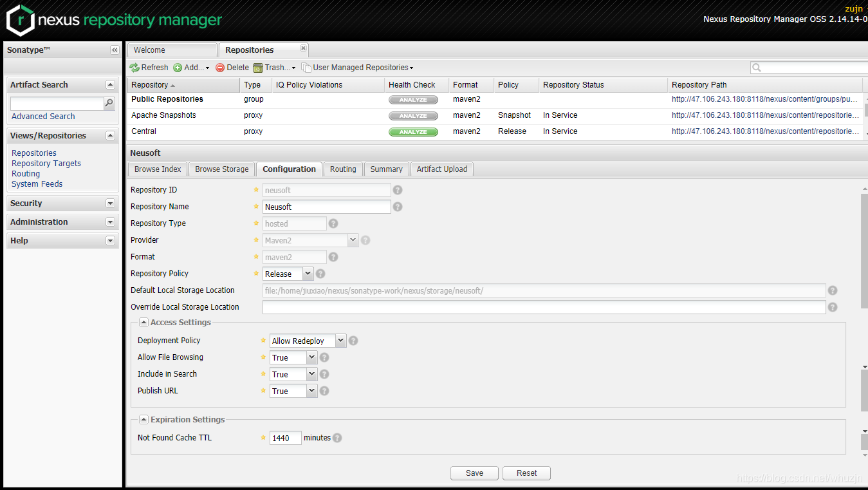Viewport: 868px width, 490px height.
Task: Click green Analyze button for Central
Action: pyautogui.click(x=413, y=132)
